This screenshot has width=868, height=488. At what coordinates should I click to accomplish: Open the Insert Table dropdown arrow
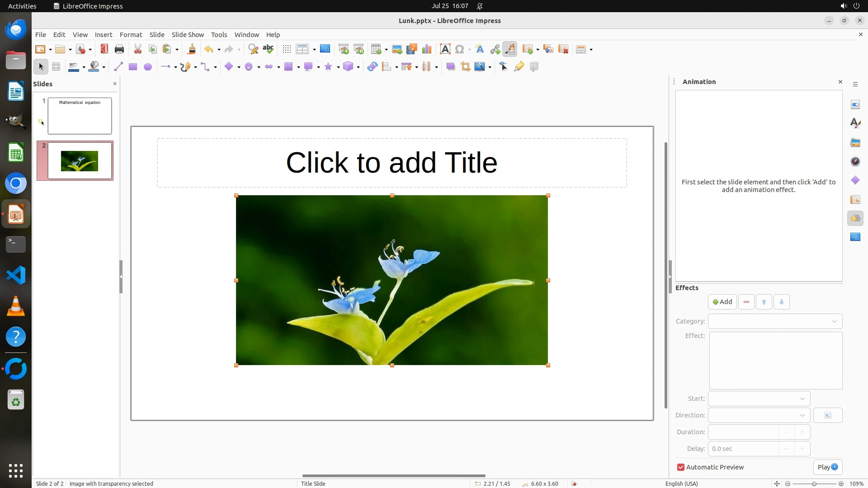point(386,50)
